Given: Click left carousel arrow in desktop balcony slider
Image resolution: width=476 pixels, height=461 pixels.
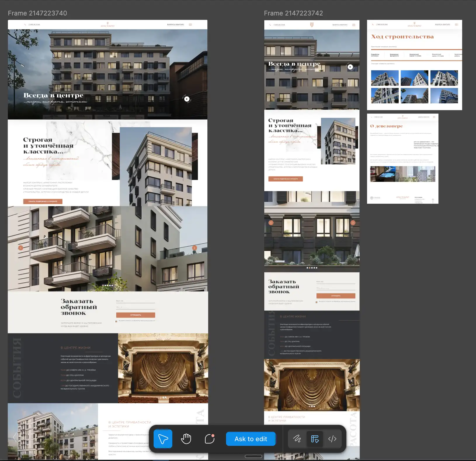Looking at the screenshot, I should click(x=20, y=248).
